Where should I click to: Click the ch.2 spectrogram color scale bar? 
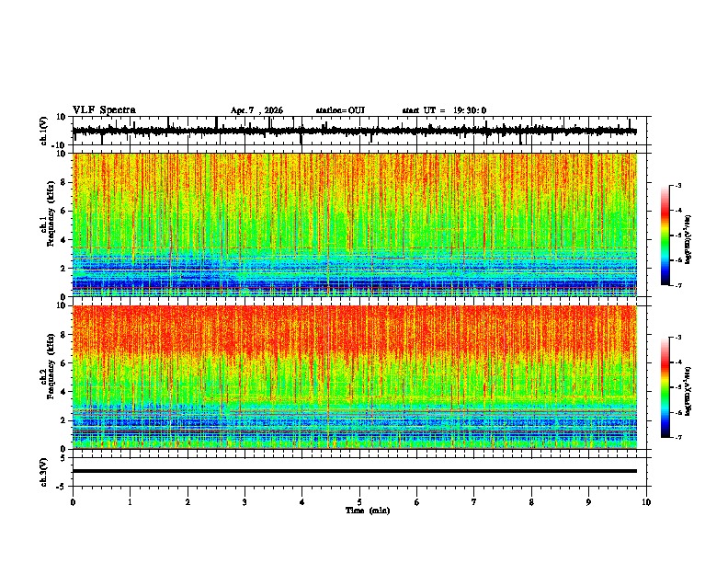pos(665,387)
